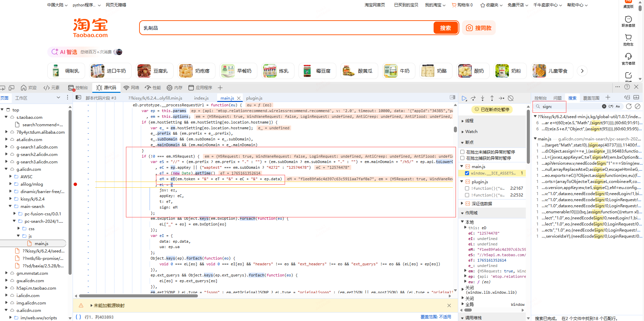Expand AWSC folder in tree

click(x=10, y=177)
